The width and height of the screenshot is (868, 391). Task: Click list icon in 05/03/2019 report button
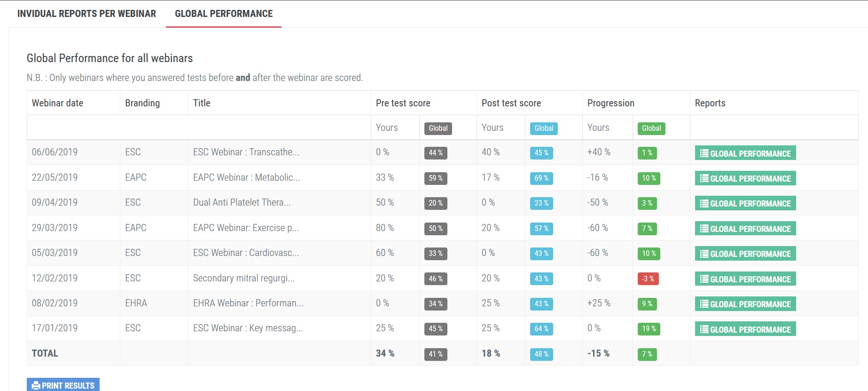click(704, 254)
